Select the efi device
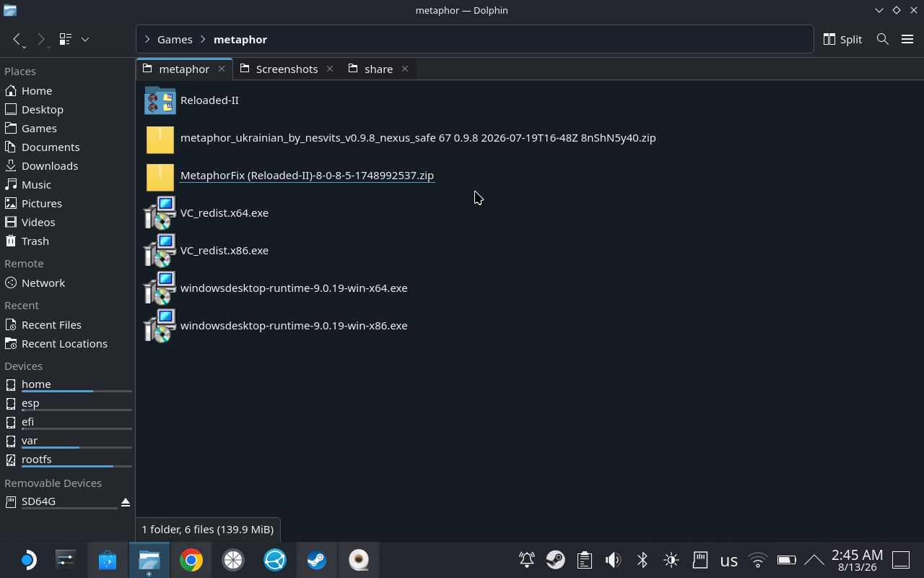This screenshot has width=924, height=578. pos(67,422)
